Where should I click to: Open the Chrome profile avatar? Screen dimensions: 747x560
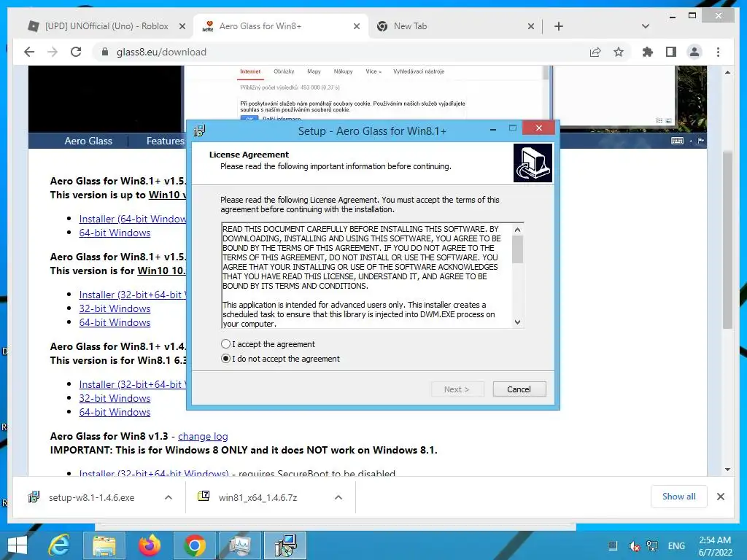[694, 52]
